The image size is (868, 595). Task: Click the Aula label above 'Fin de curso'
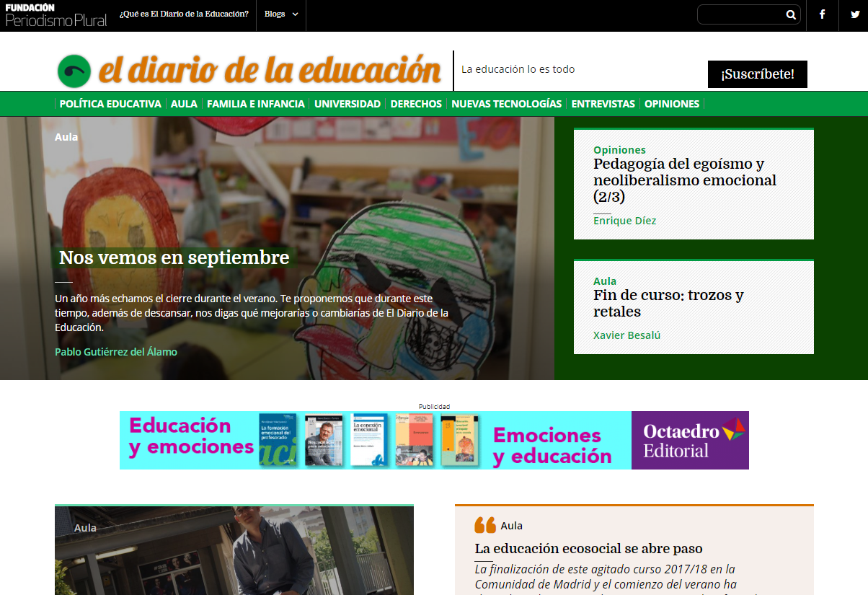605,281
